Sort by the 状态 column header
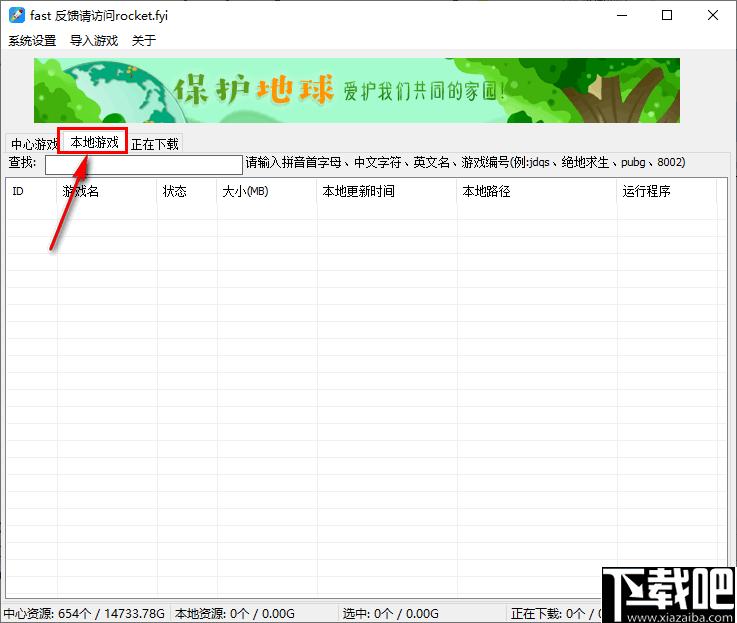 click(x=187, y=191)
